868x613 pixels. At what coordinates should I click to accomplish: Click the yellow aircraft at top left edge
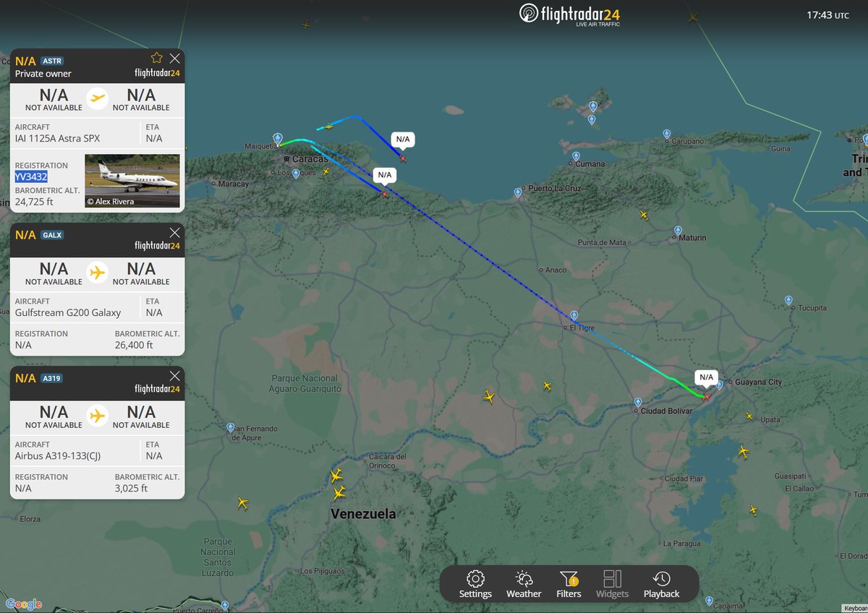(x=306, y=25)
